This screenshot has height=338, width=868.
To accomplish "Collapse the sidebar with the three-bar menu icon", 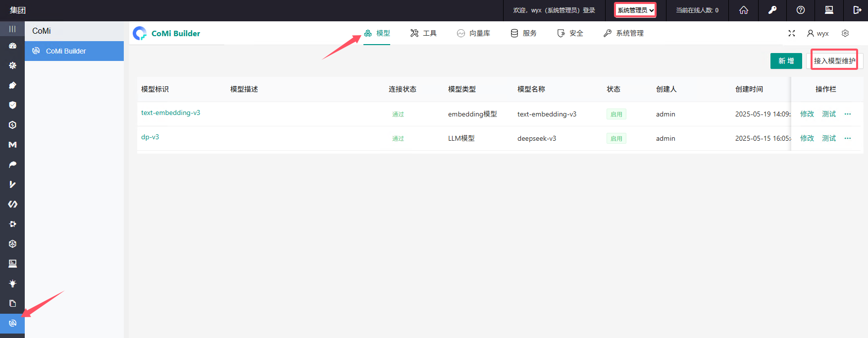I will pos(12,29).
